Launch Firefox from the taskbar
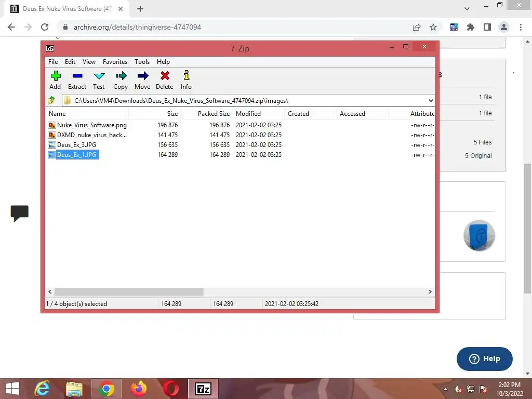 [x=138, y=389]
